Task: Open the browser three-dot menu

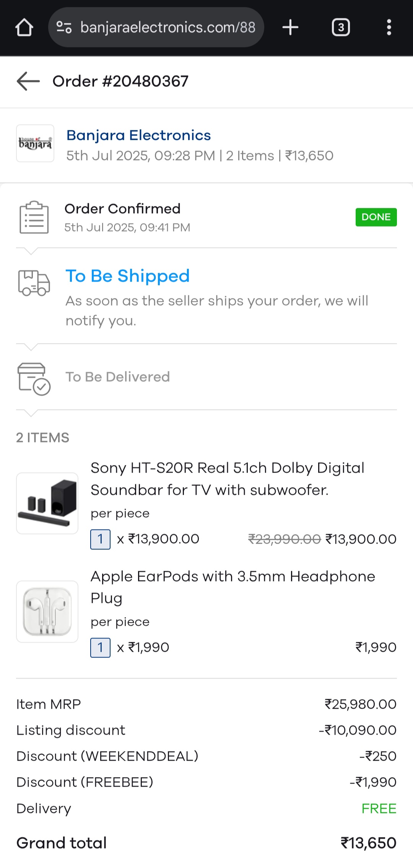Action: coord(389,28)
